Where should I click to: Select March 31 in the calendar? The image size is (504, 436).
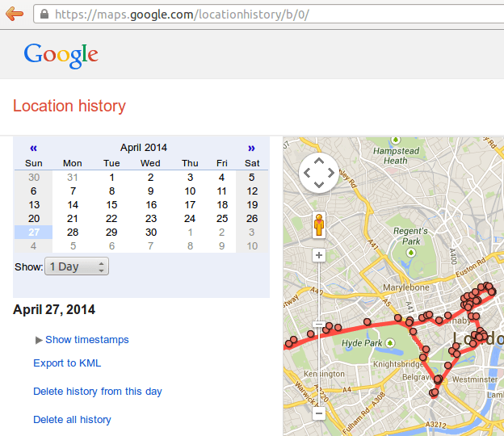pyautogui.click(x=73, y=178)
